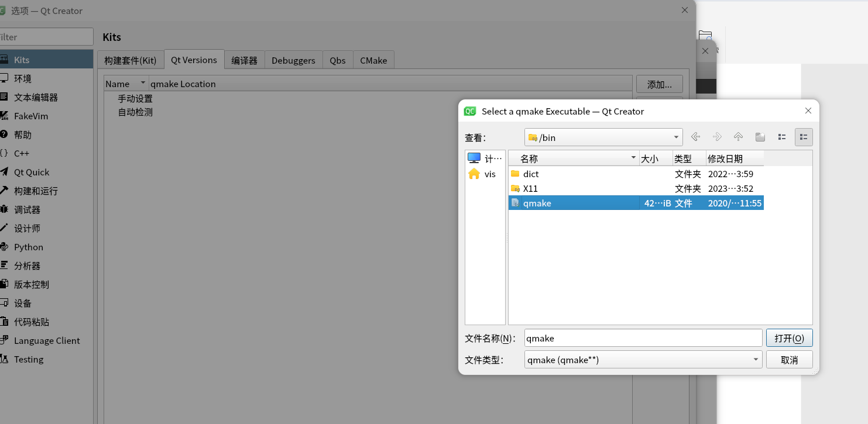Open the Python options category
868x424 pixels.
46,247
